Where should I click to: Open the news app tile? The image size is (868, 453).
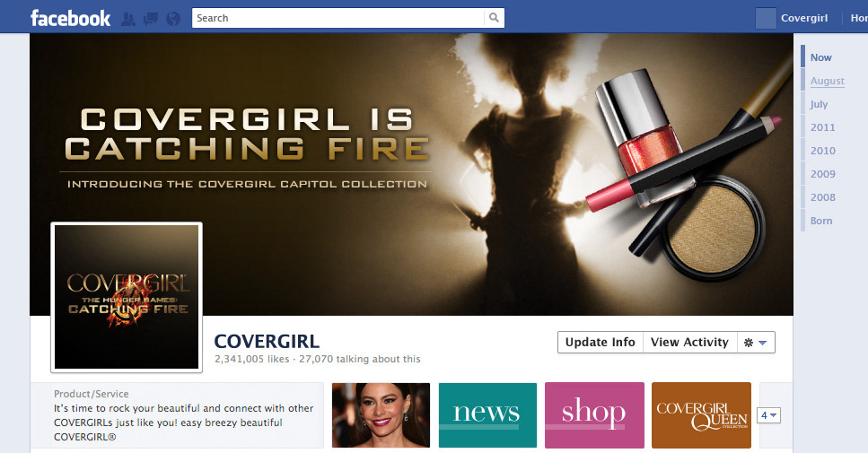click(x=487, y=414)
